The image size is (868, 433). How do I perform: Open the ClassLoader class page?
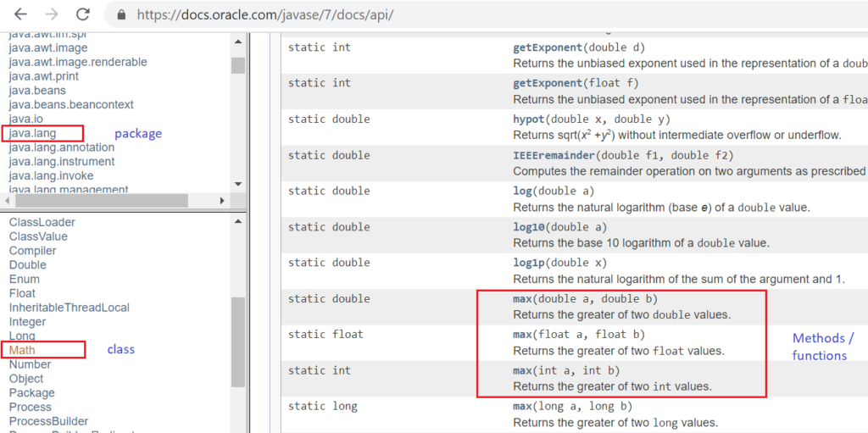(42, 222)
